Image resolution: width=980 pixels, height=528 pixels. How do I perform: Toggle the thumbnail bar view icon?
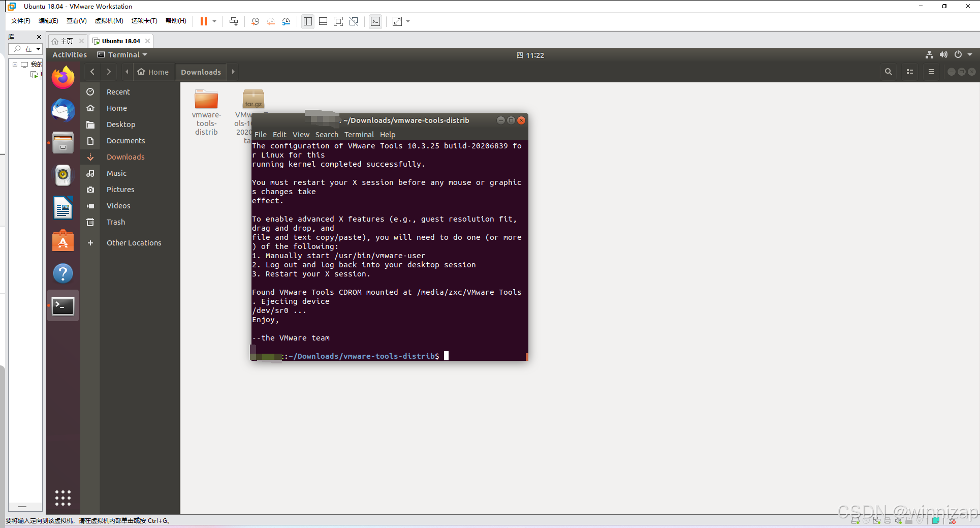pos(323,21)
